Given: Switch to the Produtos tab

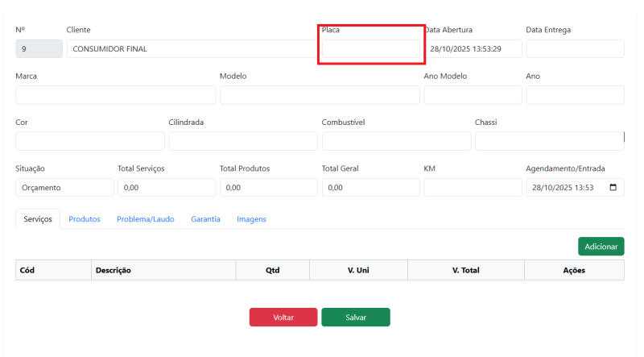Looking at the screenshot, I should point(85,219).
